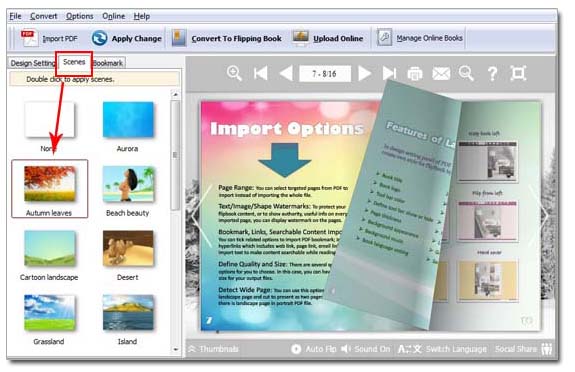575x372 pixels.
Task: Click the scenes list scrollbar thumb
Action: (176, 155)
